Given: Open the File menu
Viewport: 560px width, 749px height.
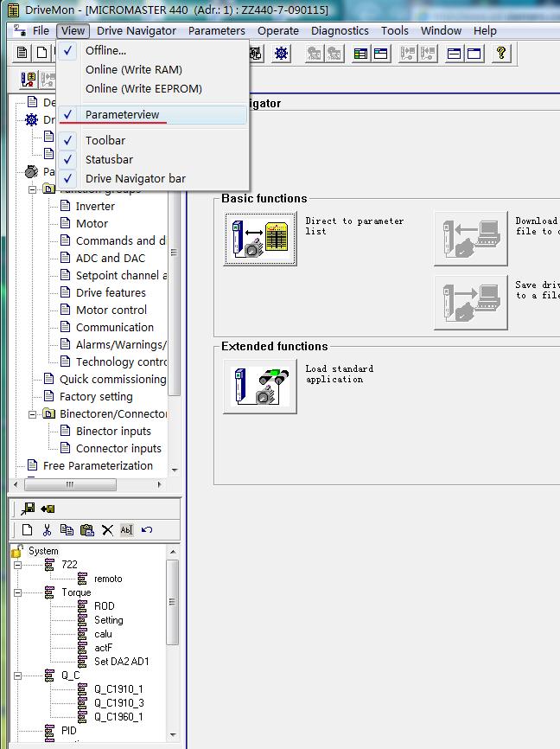Looking at the screenshot, I should point(41,30).
